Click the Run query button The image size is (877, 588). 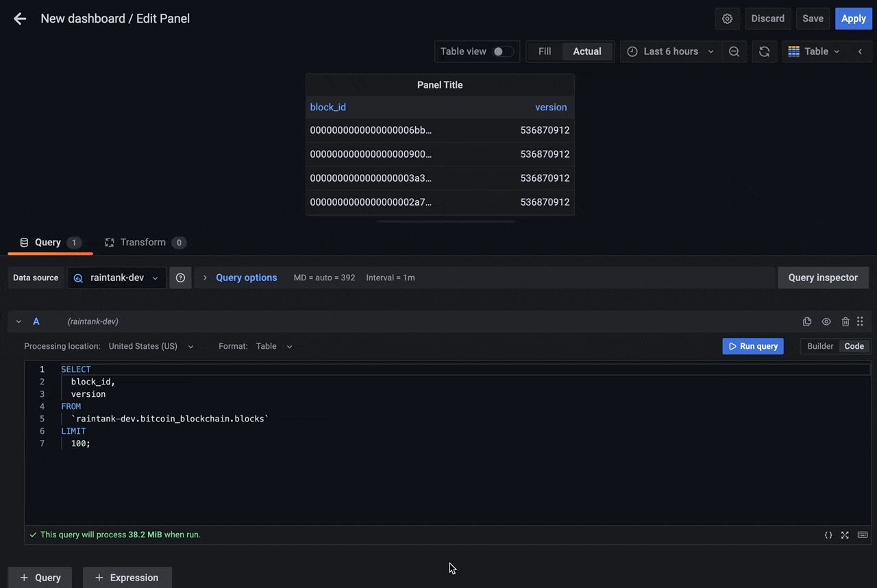(x=752, y=346)
